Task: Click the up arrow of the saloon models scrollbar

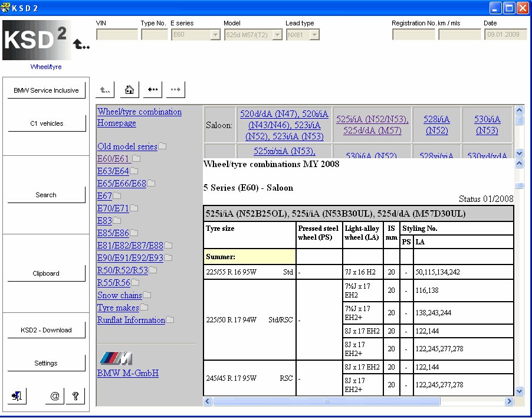Action: click(519, 110)
